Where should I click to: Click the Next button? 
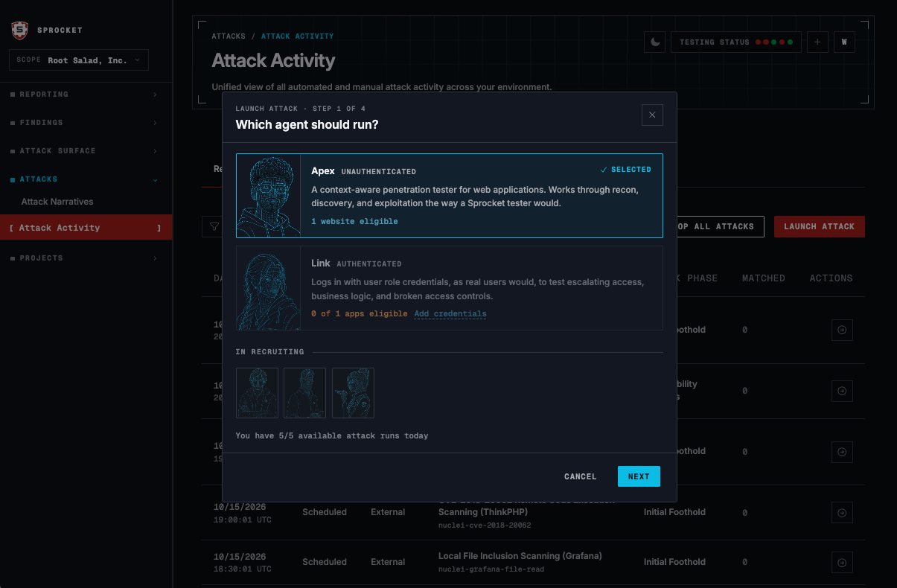pos(639,476)
